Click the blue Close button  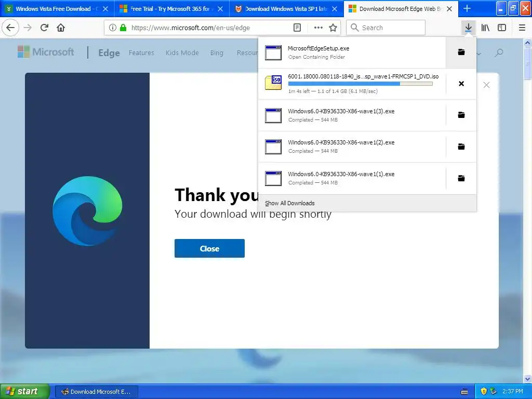coord(209,248)
